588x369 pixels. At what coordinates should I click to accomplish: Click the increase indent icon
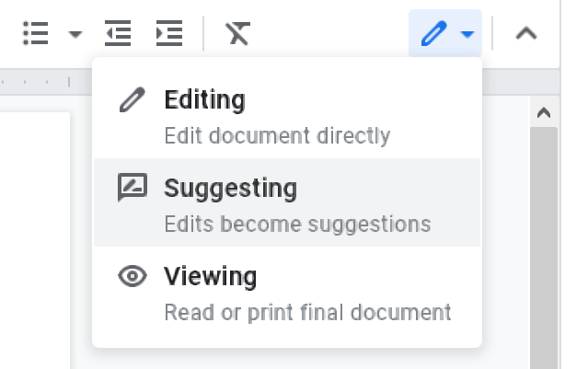tap(169, 34)
